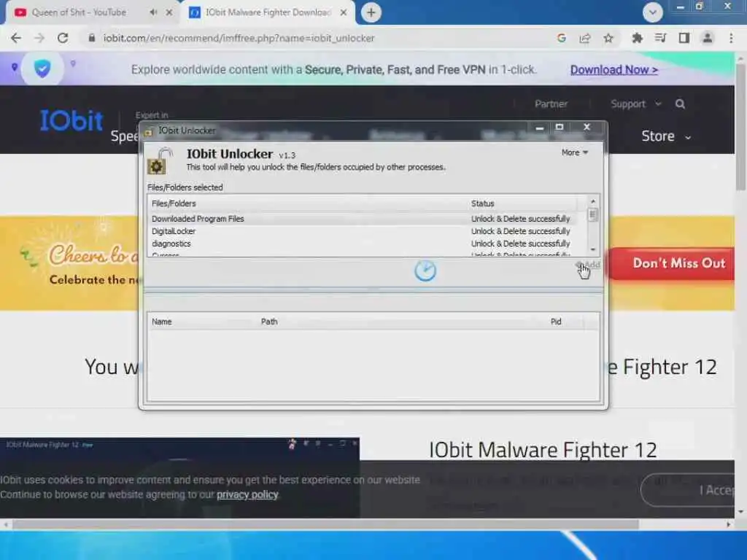Open the tab search dropdown arrow
This screenshot has height=560, width=747.
point(652,12)
